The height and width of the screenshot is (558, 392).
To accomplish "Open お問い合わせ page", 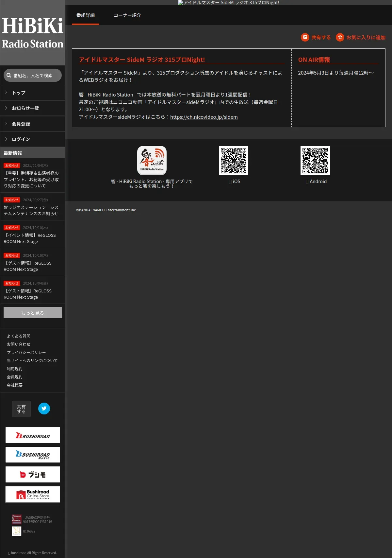I will (x=19, y=344).
